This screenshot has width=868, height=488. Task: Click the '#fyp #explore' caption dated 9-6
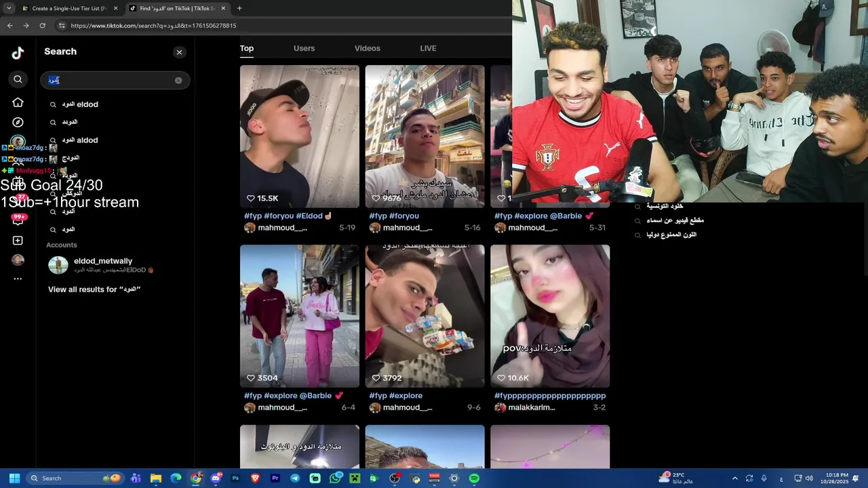pos(396,396)
